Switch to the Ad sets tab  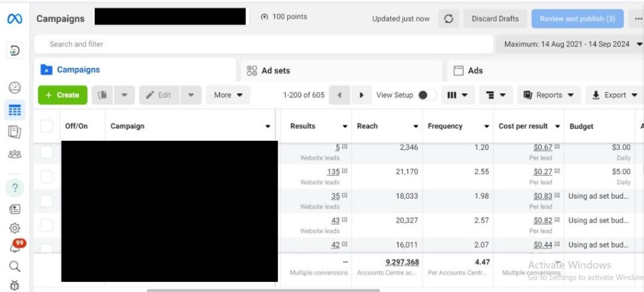click(269, 70)
